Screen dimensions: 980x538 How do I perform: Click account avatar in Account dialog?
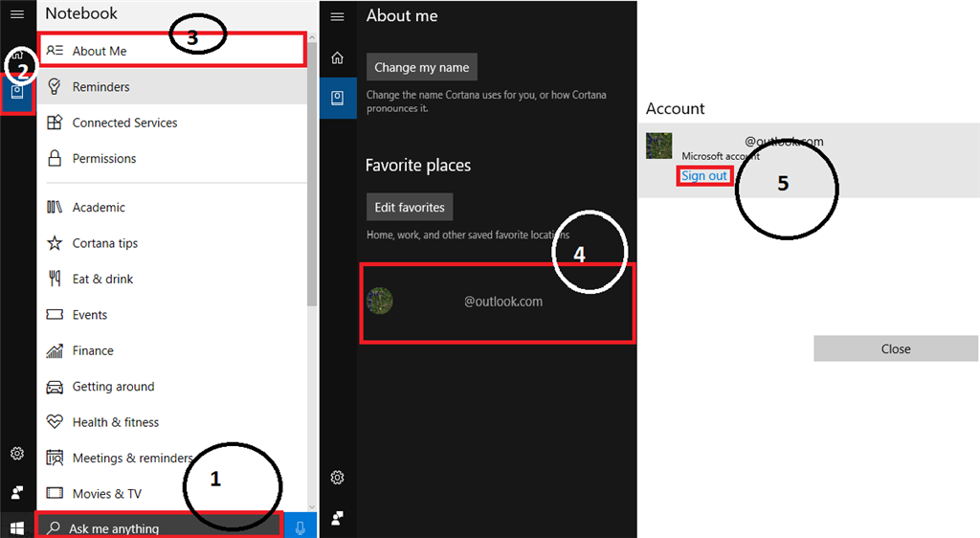(658, 146)
